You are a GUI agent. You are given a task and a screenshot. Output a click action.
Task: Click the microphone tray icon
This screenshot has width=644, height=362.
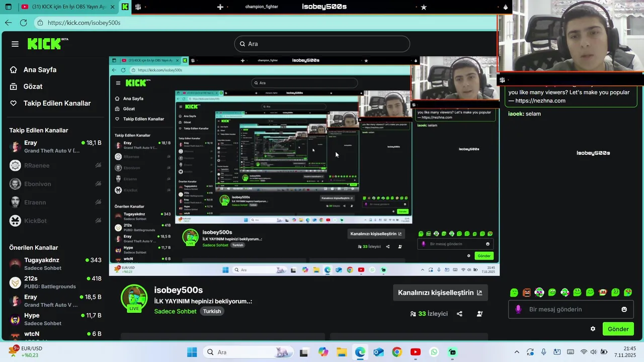[544, 352]
